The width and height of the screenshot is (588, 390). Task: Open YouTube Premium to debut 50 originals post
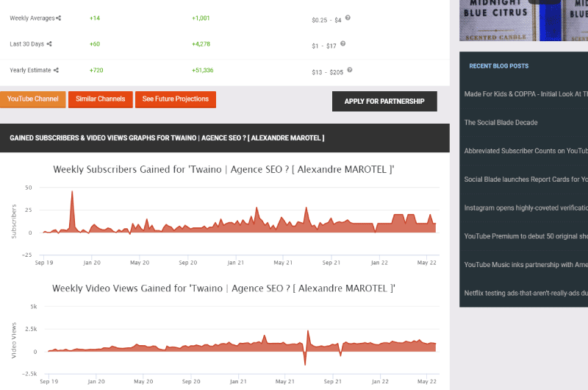click(x=526, y=236)
